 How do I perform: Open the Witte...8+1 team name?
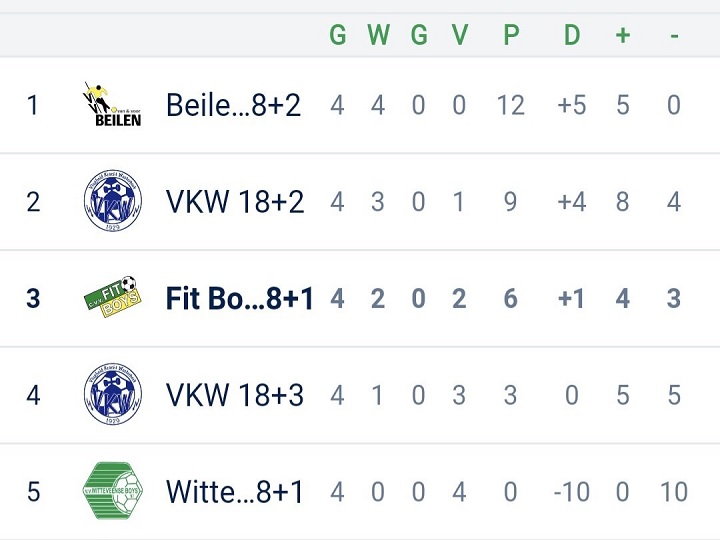click(235, 491)
